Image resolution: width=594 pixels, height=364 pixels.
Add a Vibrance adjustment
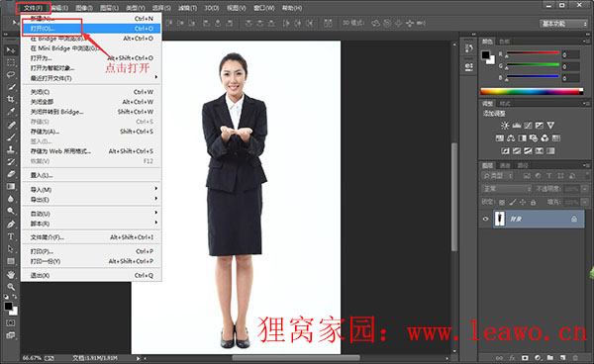[550, 126]
